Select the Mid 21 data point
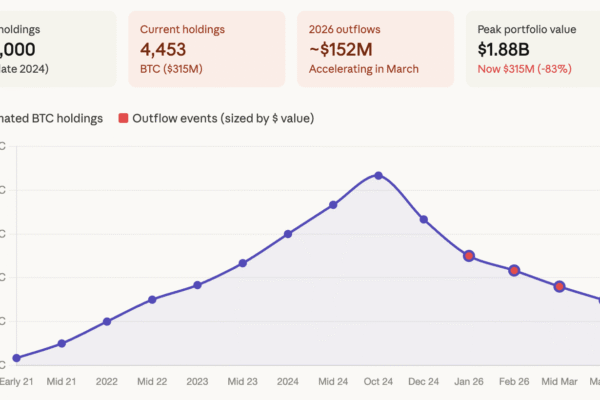Viewport: 600px width, 400px height. click(62, 343)
